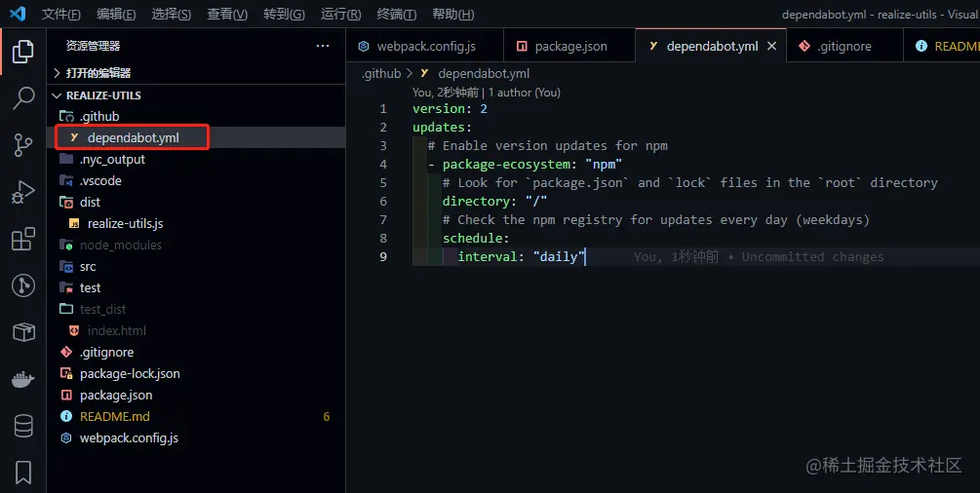Screen dimensions: 980x493
Task: Click the '# Enable version updates for npm' comment
Action: [x=547, y=145]
